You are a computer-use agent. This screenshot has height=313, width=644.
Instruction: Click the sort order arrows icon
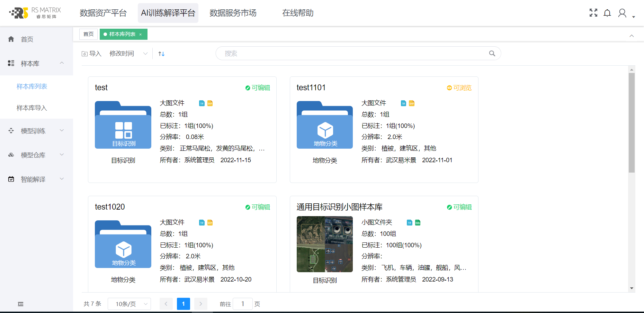click(x=161, y=54)
